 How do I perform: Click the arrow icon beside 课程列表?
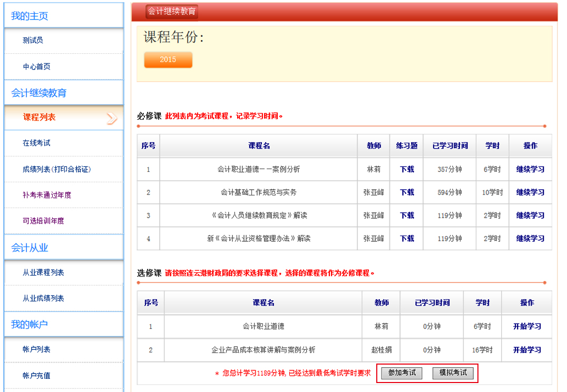(x=112, y=118)
